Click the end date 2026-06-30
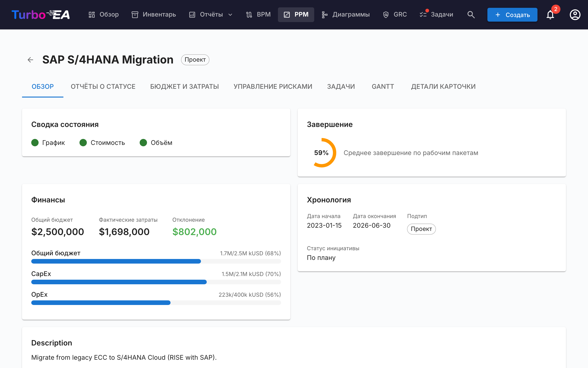 tap(371, 225)
